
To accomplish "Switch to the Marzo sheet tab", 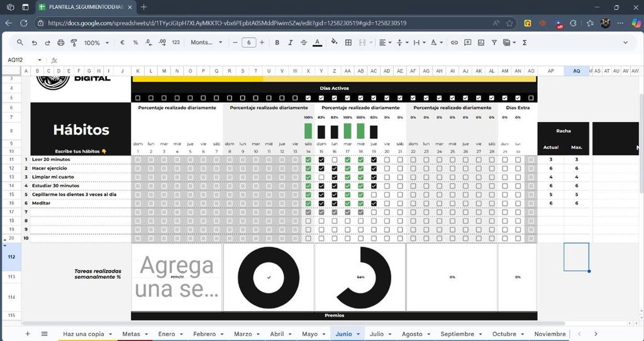I will [243, 334].
